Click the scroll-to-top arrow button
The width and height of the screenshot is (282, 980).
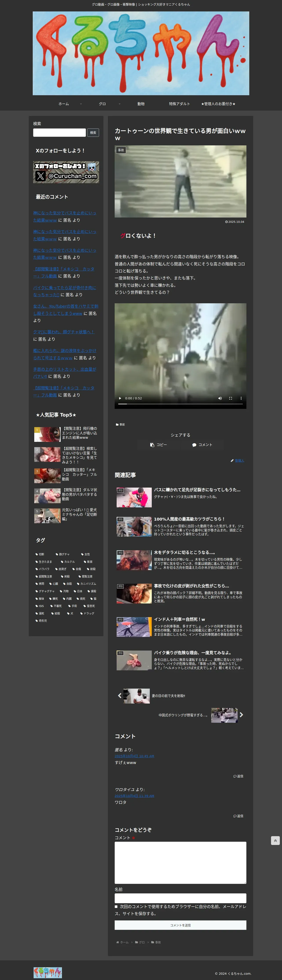[275, 840]
